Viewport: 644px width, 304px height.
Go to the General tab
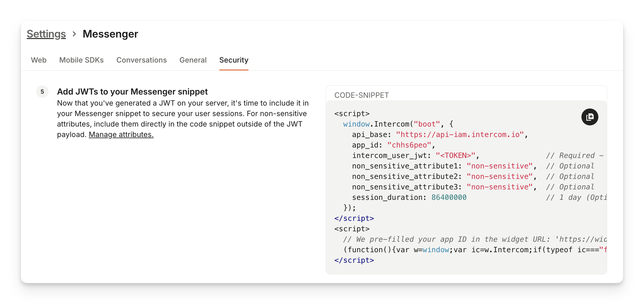[x=193, y=60]
